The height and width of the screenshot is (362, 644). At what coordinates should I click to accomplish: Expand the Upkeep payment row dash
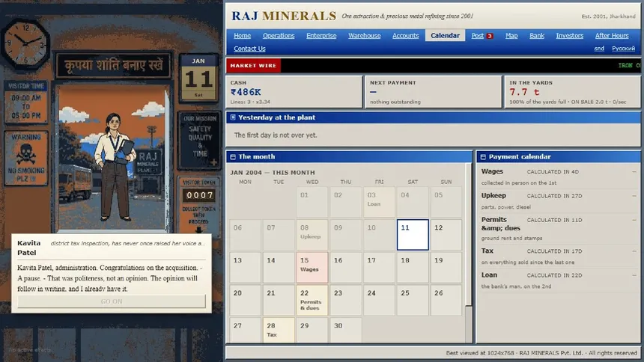pyautogui.click(x=634, y=196)
